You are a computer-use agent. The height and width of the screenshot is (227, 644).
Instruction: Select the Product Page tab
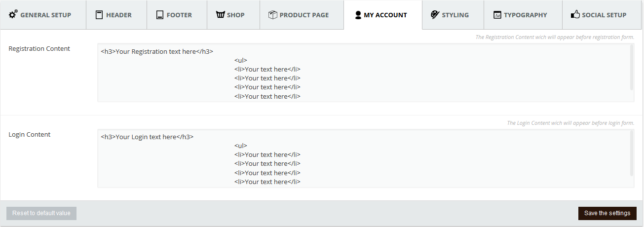click(x=302, y=15)
